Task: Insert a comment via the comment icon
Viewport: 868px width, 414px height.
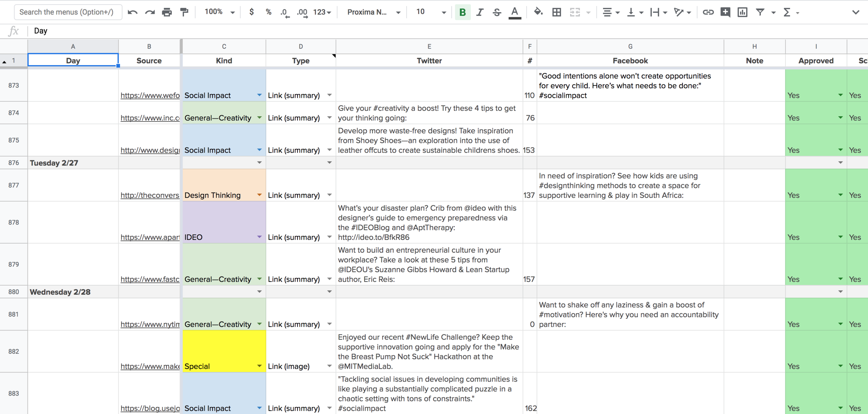Action: coord(725,12)
